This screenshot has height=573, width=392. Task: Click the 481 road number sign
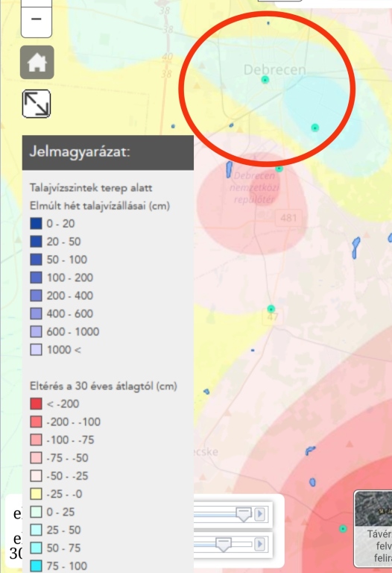pos(288,218)
